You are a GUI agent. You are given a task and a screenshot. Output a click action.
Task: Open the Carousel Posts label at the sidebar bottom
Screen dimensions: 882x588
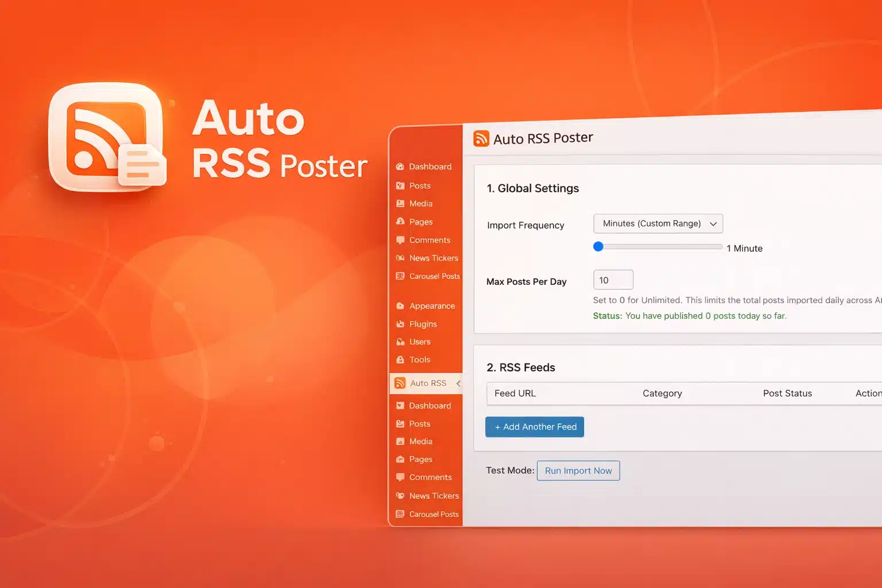[434, 514]
